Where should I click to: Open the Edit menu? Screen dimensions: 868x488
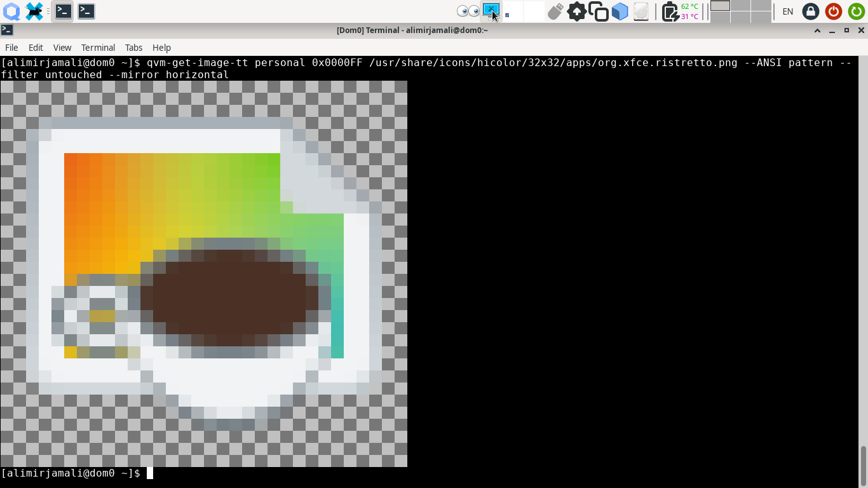pos(36,48)
